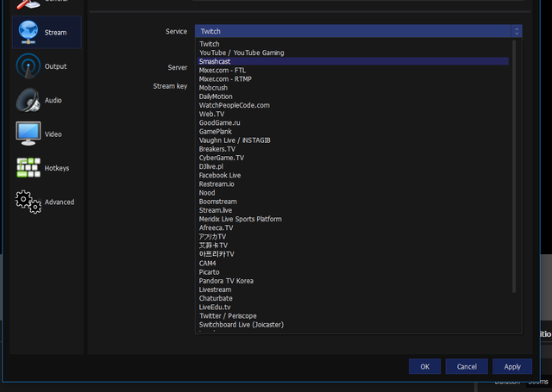Screen dimensions: 552x392
Task: Open the Stream settings icon
Action: tap(28, 32)
